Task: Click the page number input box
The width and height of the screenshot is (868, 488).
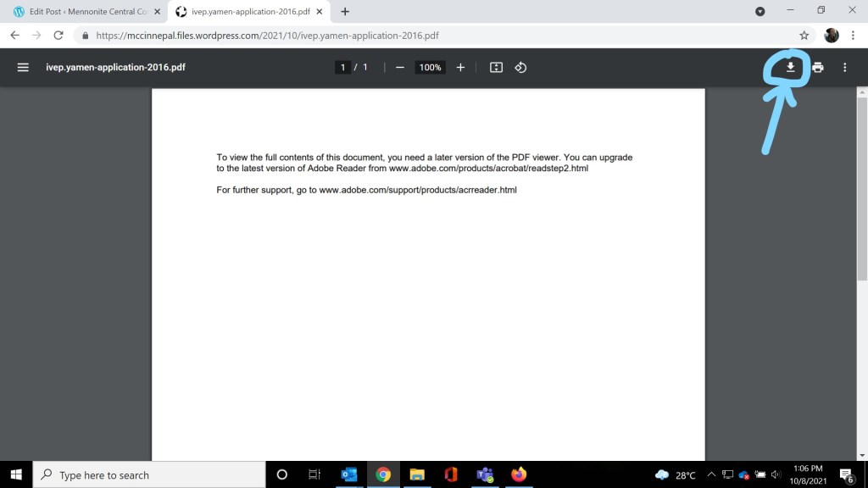Action: pos(342,67)
